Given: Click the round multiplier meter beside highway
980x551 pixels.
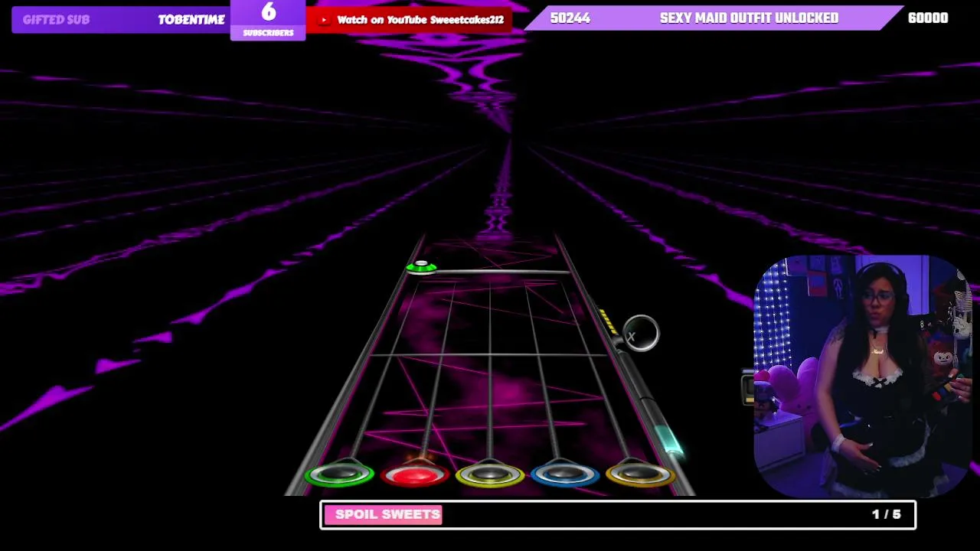Looking at the screenshot, I should [641, 334].
